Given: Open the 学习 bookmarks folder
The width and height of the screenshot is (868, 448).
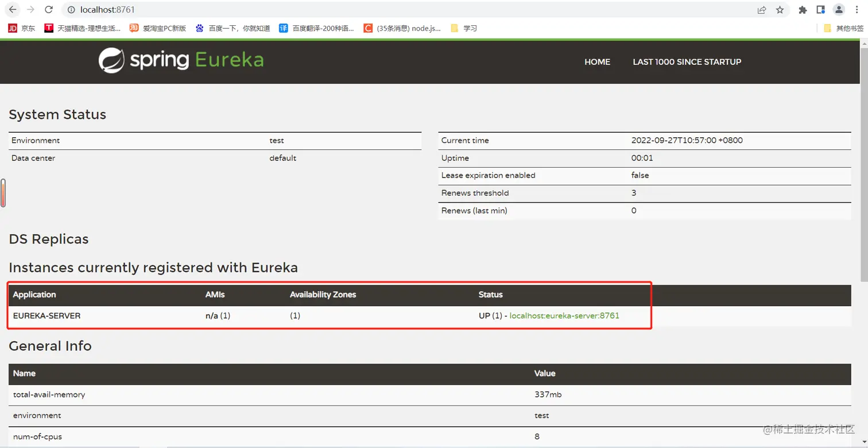Looking at the screenshot, I should pos(463,28).
